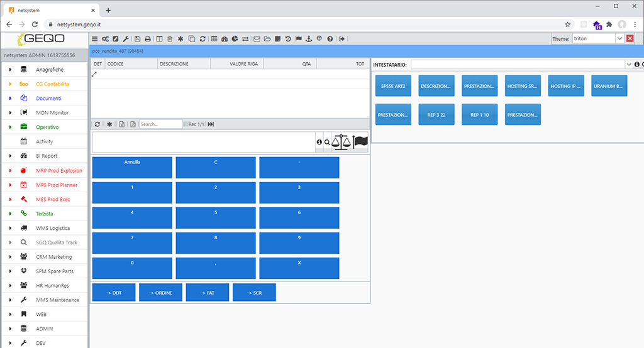Click the floppy disk save icon

(x=138, y=39)
